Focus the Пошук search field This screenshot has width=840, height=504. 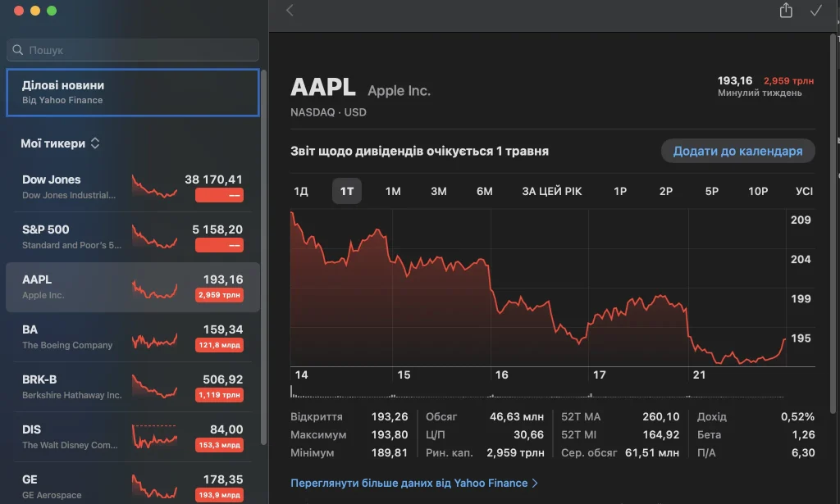click(x=133, y=50)
